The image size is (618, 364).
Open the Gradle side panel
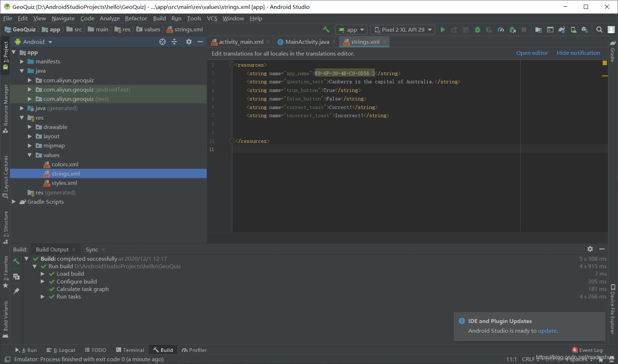click(612, 51)
